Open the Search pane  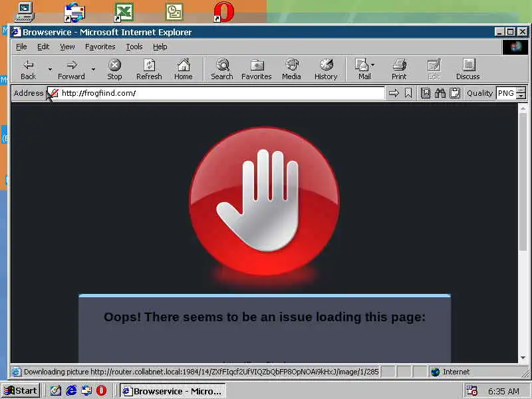click(222, 70)
